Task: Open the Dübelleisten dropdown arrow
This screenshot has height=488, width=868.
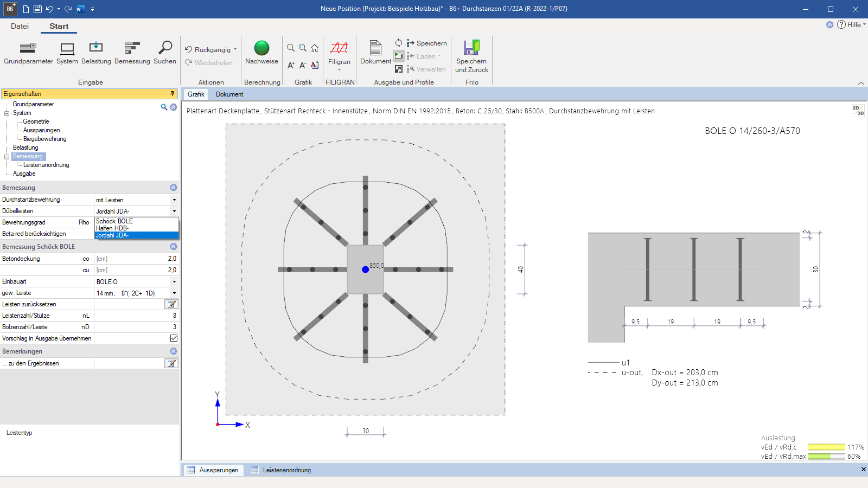Action: point(174,211)
